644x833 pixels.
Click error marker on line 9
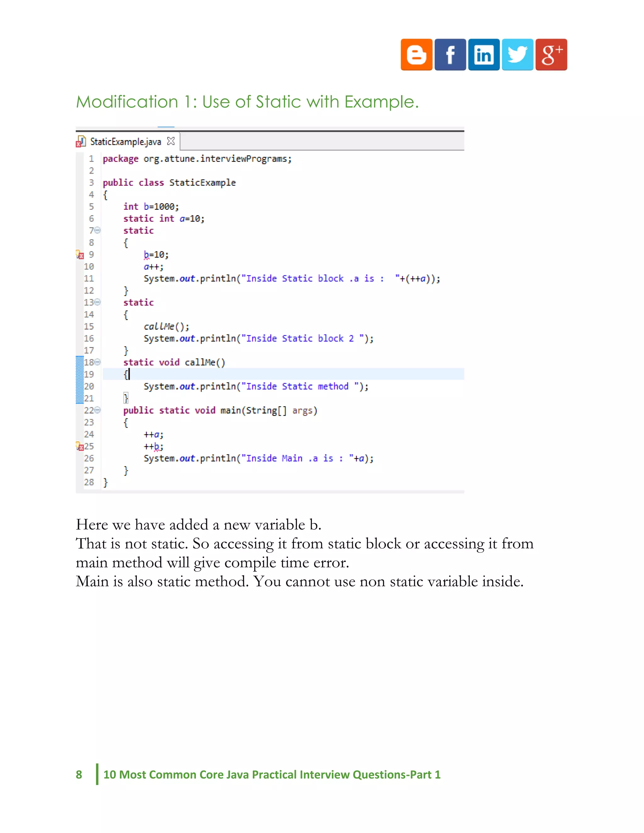(80, 255)
